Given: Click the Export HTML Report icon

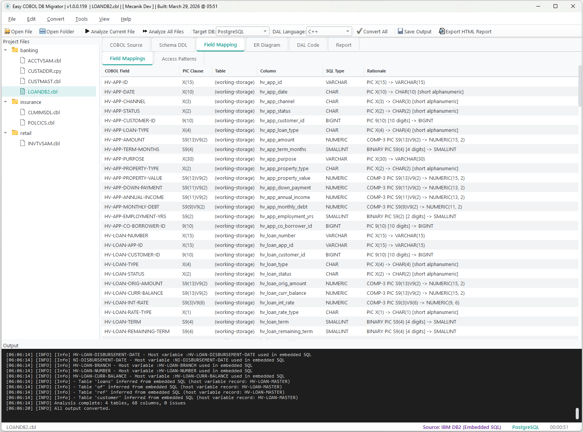Looking at the screenshot, I should [x=442, y=32].
